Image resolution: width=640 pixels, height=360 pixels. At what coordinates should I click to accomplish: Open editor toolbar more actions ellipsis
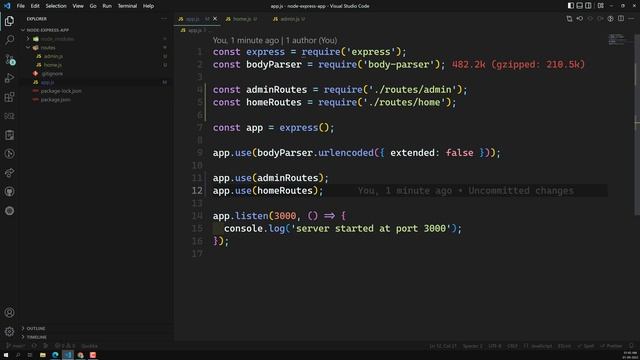coord(631,19)
